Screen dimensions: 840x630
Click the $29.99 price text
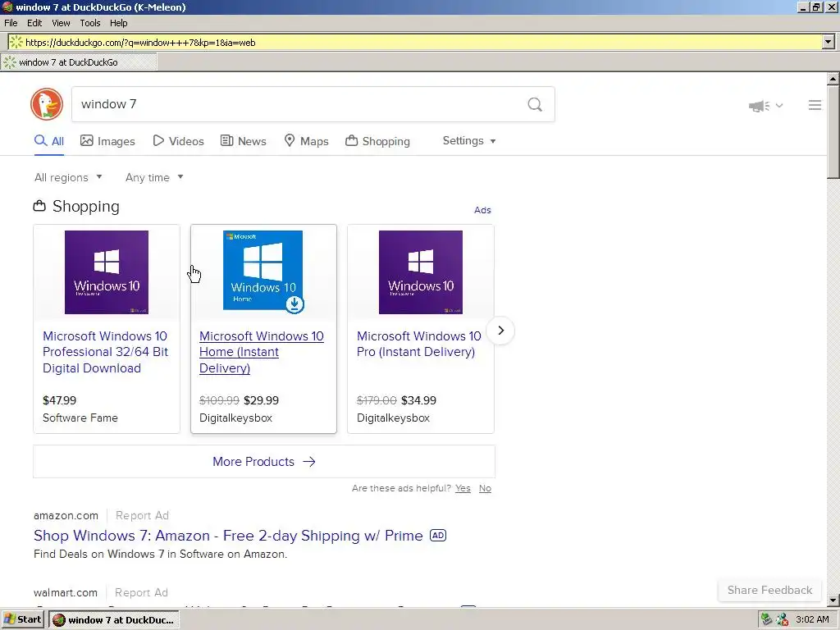(x=261, y=400)
